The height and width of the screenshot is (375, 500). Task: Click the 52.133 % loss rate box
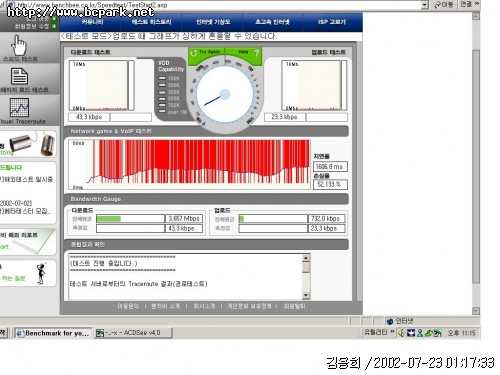[330, 184]
